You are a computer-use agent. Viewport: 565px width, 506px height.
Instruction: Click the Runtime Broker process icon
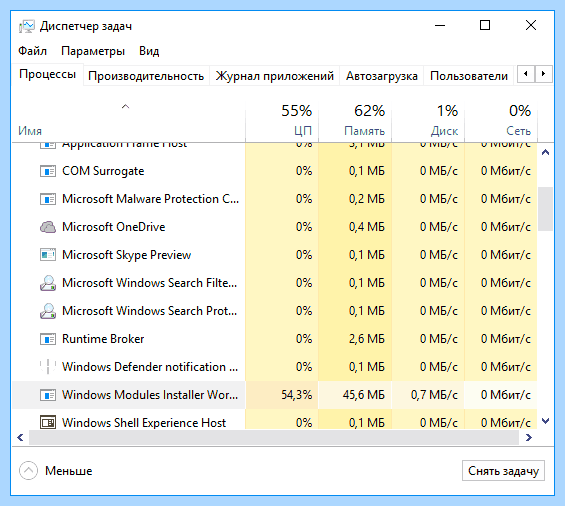point(48,339)
